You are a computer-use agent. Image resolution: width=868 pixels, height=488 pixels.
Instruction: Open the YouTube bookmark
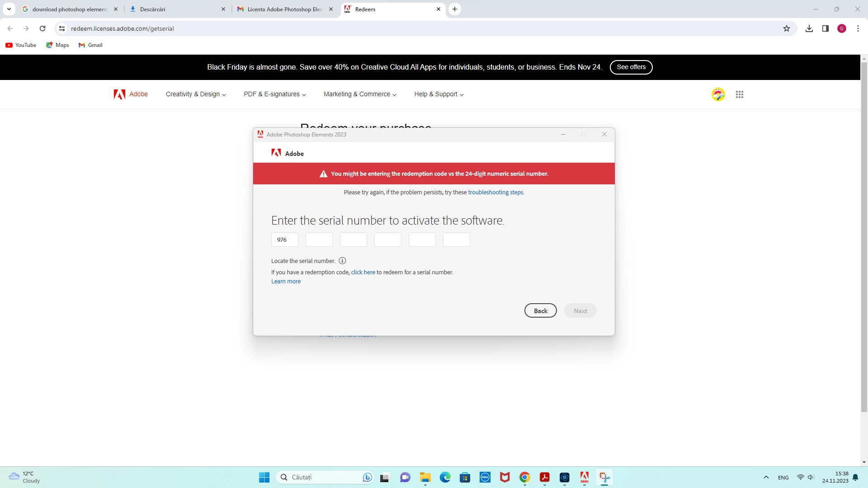[21, 45]
